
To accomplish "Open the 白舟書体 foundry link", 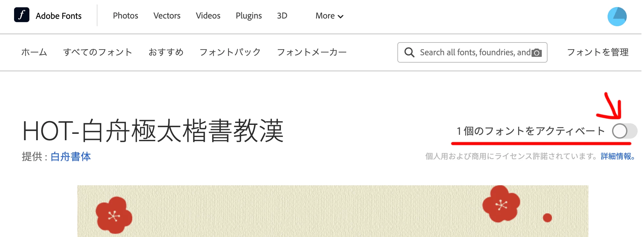I will click(x=71, y=157).
